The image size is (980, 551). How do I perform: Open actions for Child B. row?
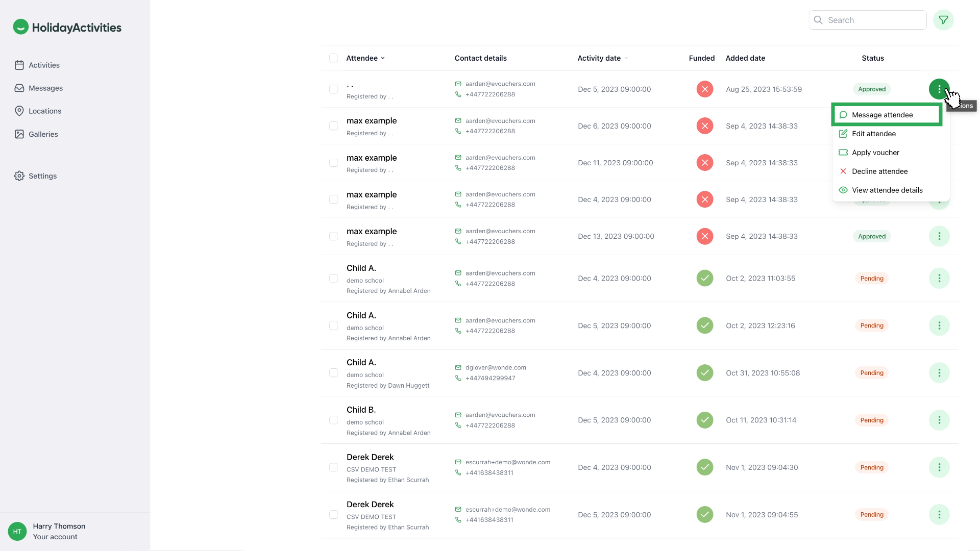tap(939, 420)
